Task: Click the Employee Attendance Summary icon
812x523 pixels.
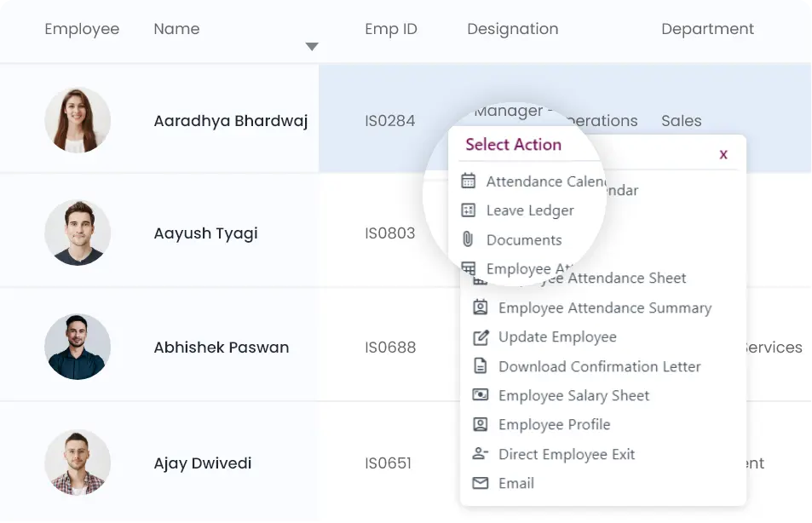Action: click(x=481, y=307)
